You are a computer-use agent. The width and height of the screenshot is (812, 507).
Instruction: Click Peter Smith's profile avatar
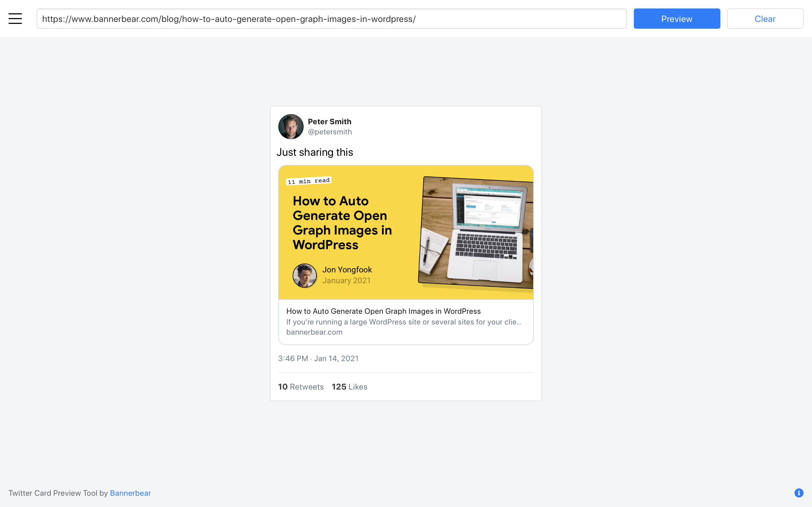pyautogui.click(x=291, y=126)
